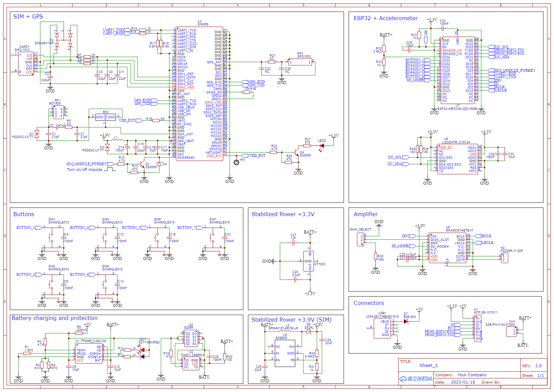
Task: Select the TP1 test point symbol
Action: (x=236, y=162)
